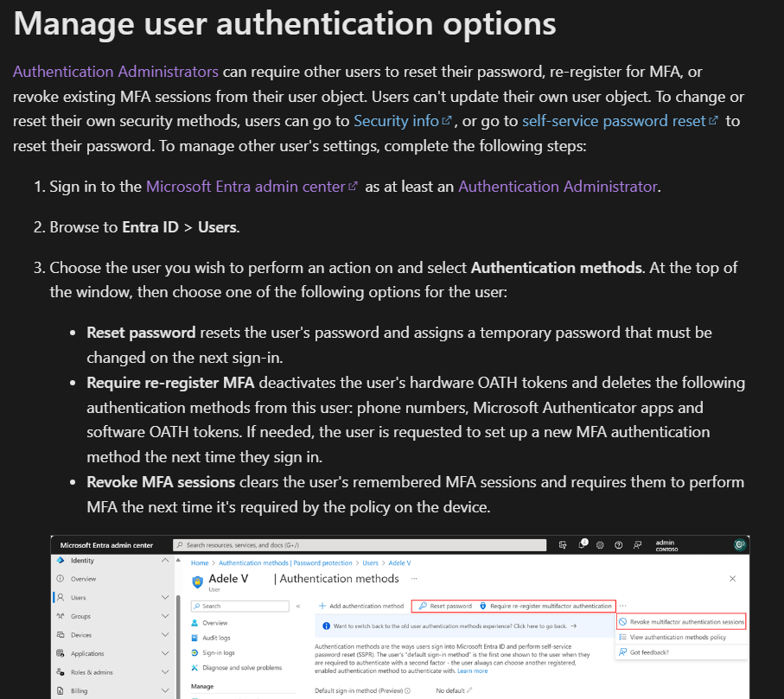Click the Home breadcrumb link
The image size is (784, 699).
coord(200,562)
